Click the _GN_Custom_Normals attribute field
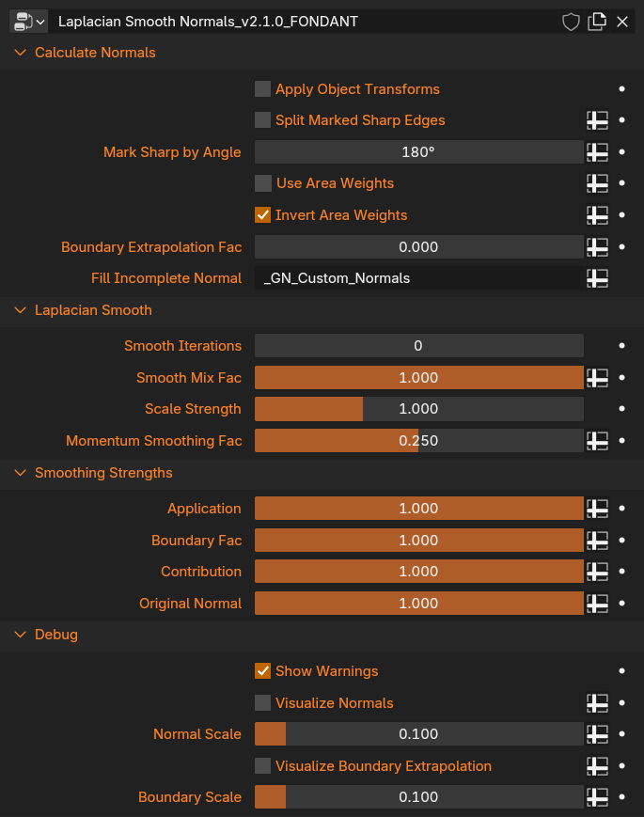644x817 pixels. [x=419, y=278]
